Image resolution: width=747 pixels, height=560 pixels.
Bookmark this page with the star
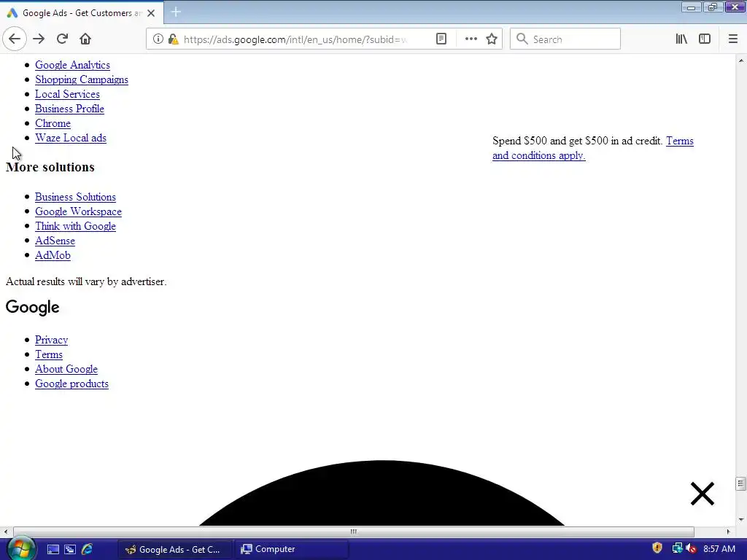(x=492, y=39)
